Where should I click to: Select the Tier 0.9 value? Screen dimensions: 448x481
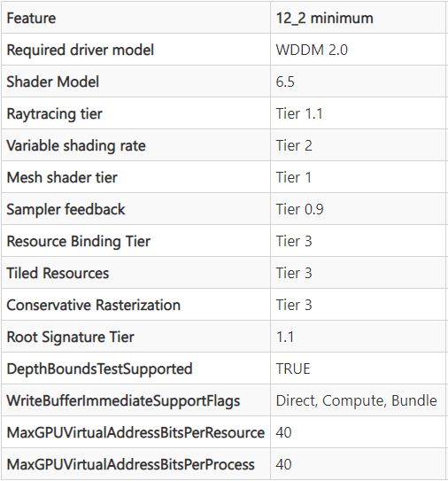(x=299, y=210)
